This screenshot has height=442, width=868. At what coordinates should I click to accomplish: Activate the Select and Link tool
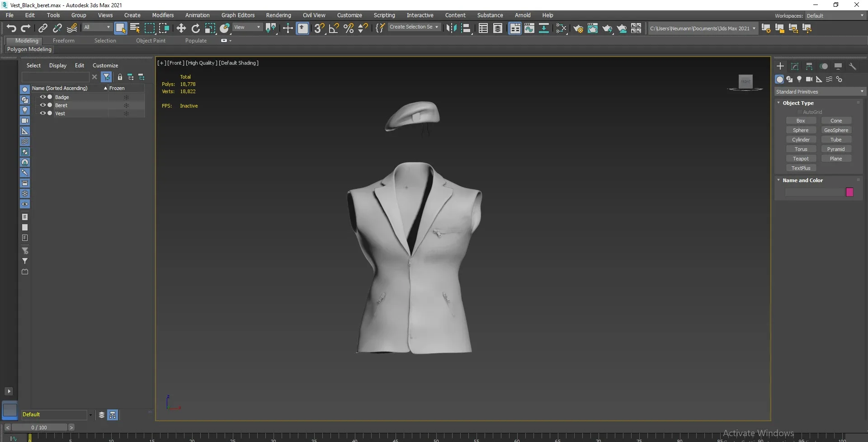(x=42, y=28)
